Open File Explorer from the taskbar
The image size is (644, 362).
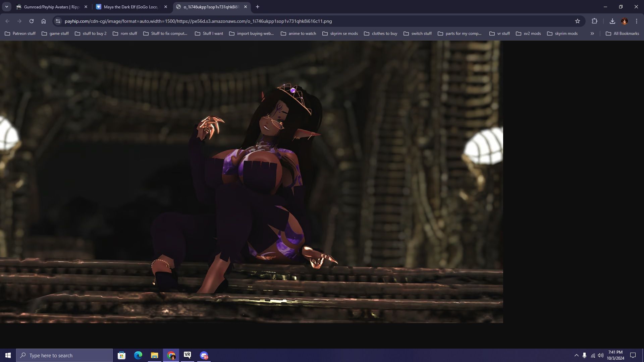point(154,355)
